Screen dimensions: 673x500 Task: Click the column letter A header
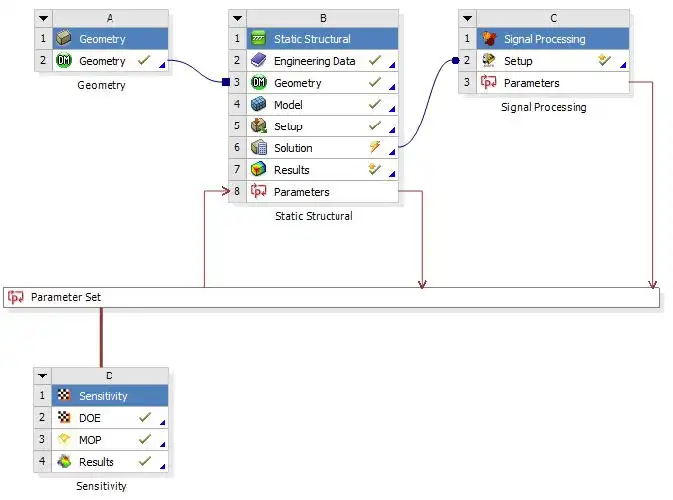111,18
